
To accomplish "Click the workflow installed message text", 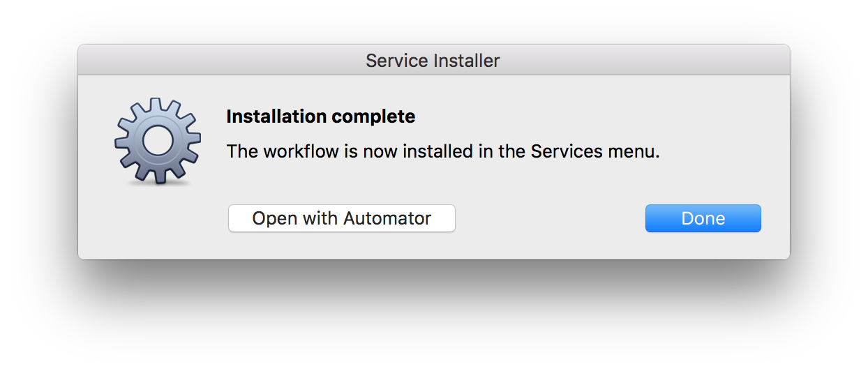I will 442,151.
